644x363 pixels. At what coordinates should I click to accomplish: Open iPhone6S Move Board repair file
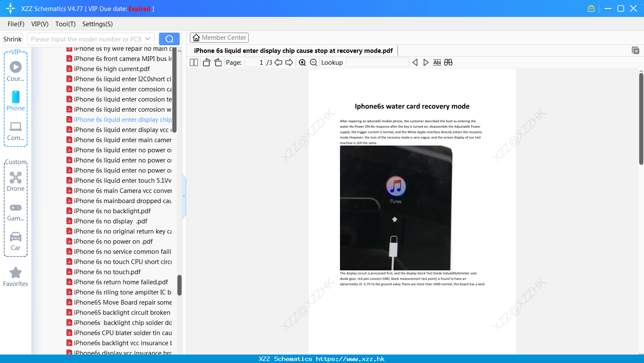(119, 302)
